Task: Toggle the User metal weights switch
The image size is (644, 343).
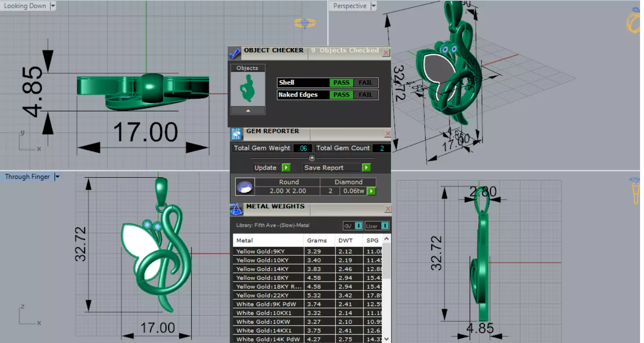Action: tap(385, 226)
